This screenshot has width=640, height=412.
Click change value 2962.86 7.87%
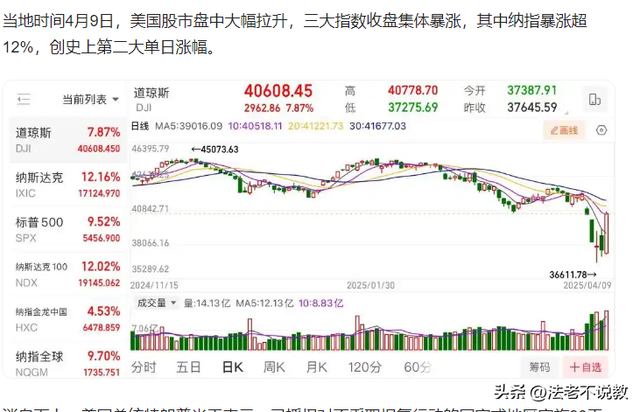279,108
